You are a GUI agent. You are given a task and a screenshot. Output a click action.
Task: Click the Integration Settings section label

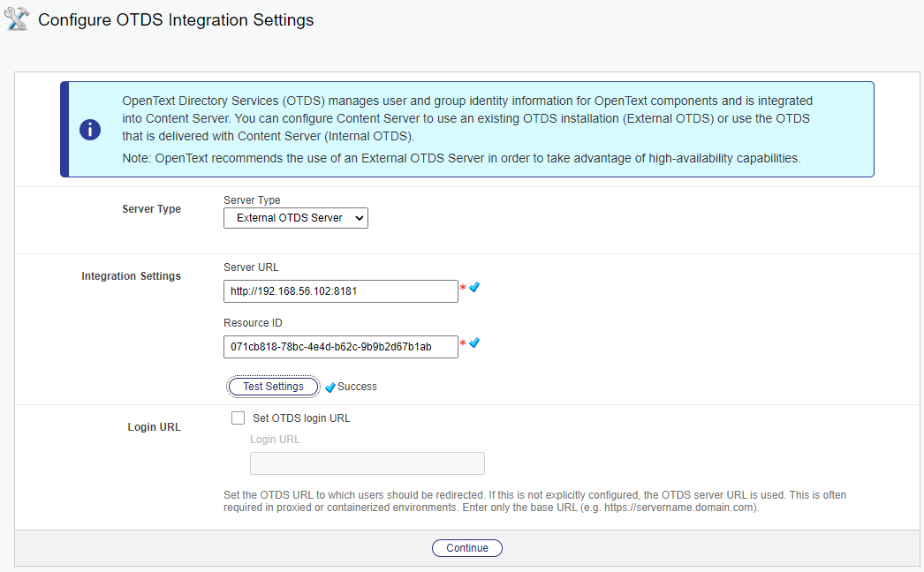131,276
